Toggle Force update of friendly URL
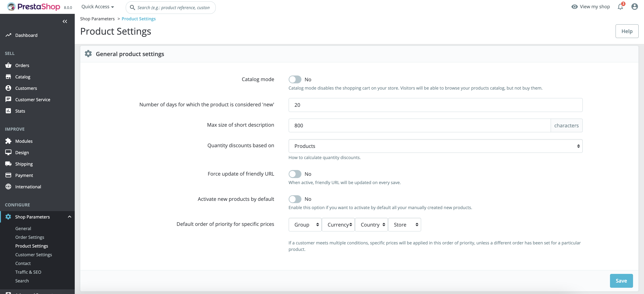Image resolution: width=644 pixels, height=294 pixels. pyautogui.click(x=295, y=174)
